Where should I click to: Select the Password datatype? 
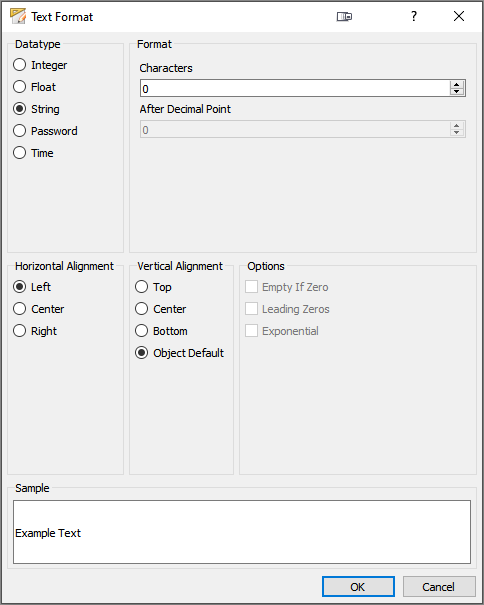click(x=45, y=131)
